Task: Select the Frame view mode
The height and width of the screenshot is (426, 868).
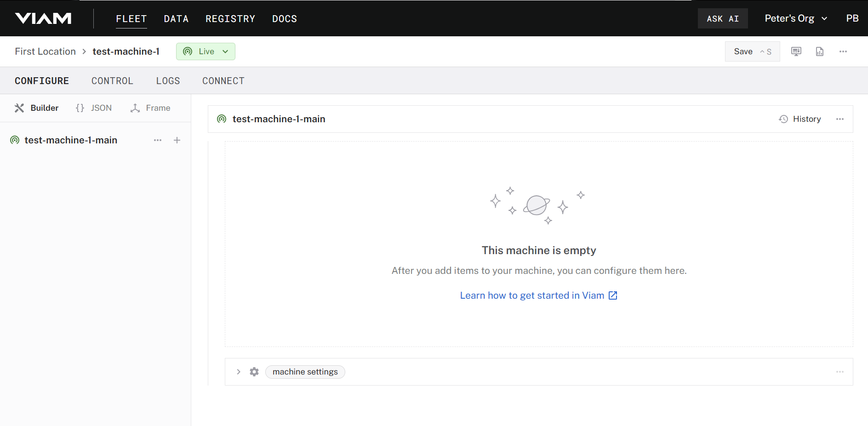Action: tap(150, 108)
